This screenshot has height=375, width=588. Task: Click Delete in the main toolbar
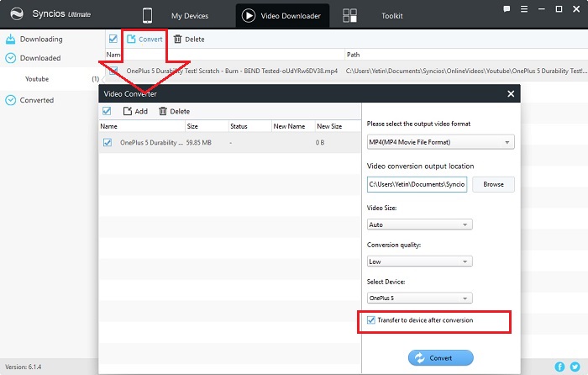[189, 39]
